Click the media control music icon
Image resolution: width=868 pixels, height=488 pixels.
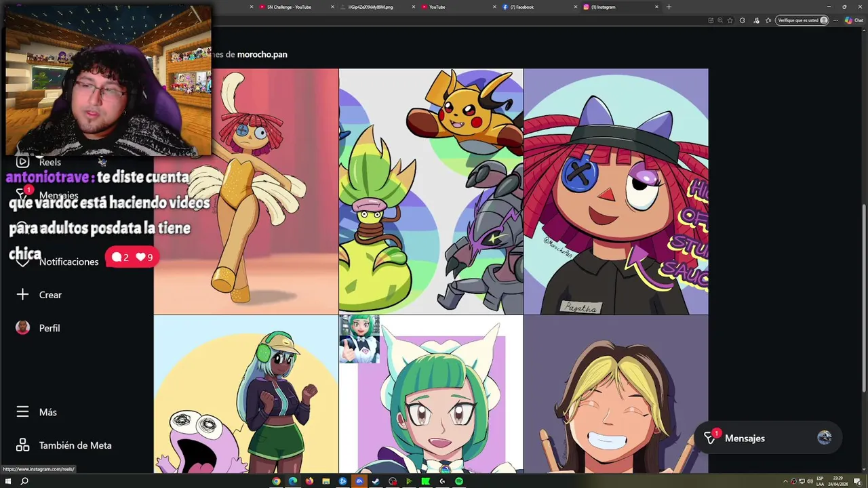(756, 20)
